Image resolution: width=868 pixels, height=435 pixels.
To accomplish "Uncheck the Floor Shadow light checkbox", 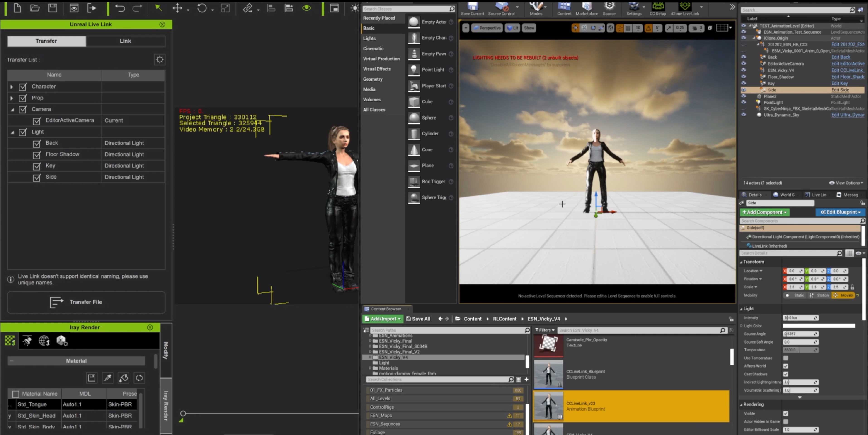I will tap(37, 155).
